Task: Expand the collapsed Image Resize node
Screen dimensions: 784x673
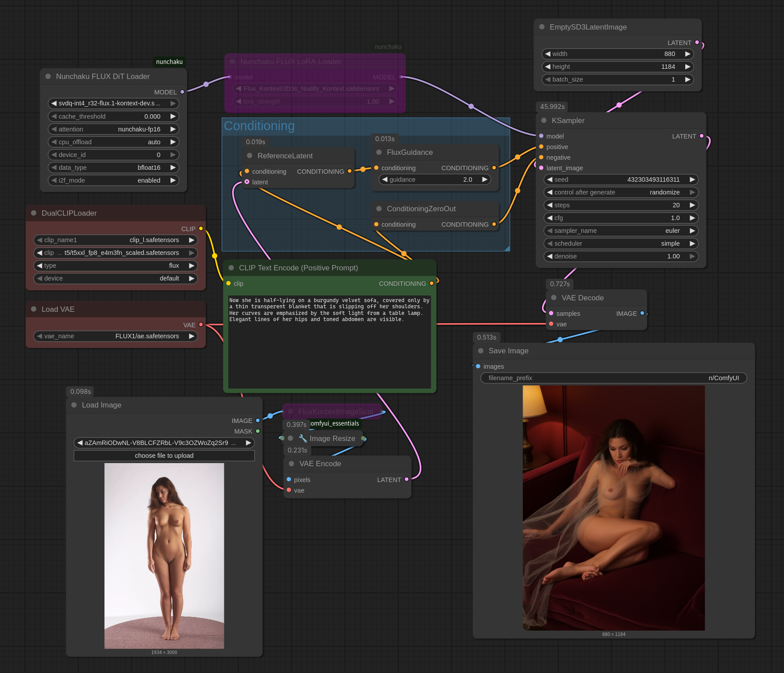Action: [290, 438]
